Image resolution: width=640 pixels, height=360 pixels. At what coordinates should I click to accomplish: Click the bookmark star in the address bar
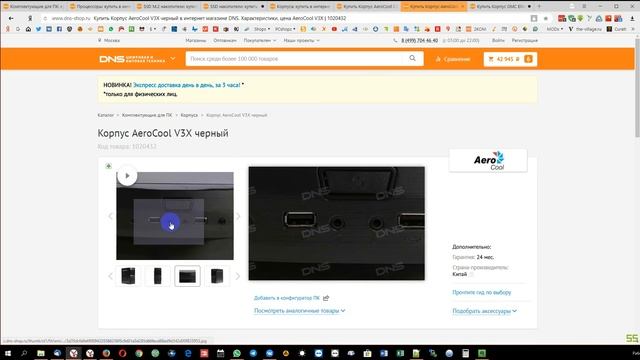point(546,18)
